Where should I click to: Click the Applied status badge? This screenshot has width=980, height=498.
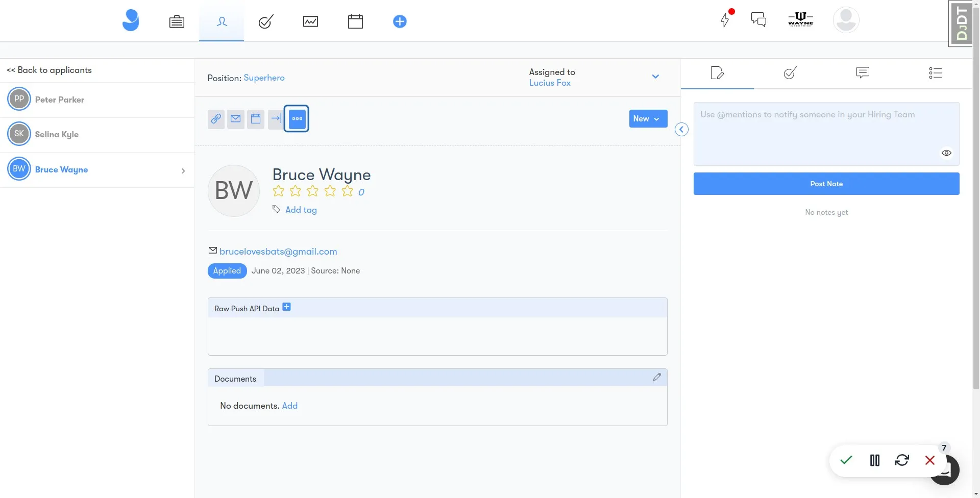[x=227, y=271]
